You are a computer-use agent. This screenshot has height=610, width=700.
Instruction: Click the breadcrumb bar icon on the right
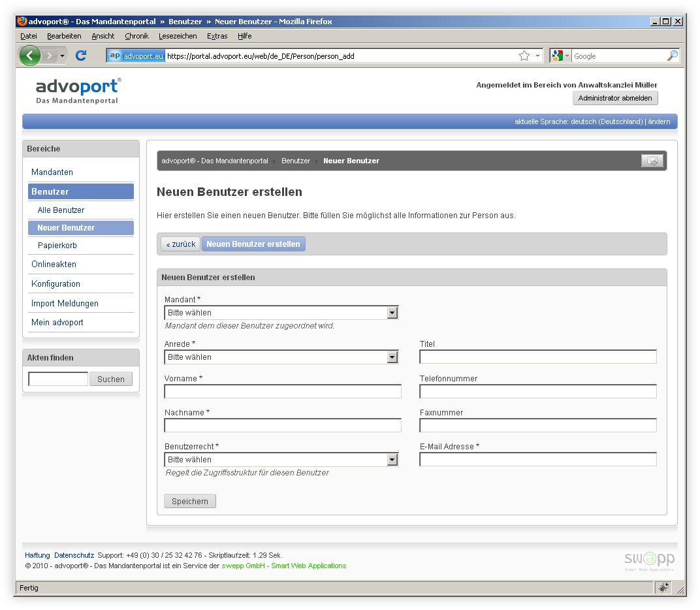652,161
